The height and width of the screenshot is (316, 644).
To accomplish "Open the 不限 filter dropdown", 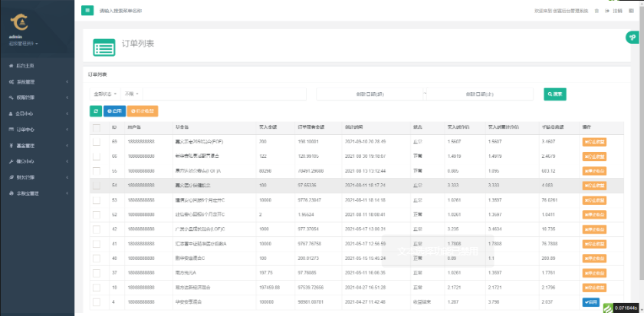I will [x=131, y=94].
